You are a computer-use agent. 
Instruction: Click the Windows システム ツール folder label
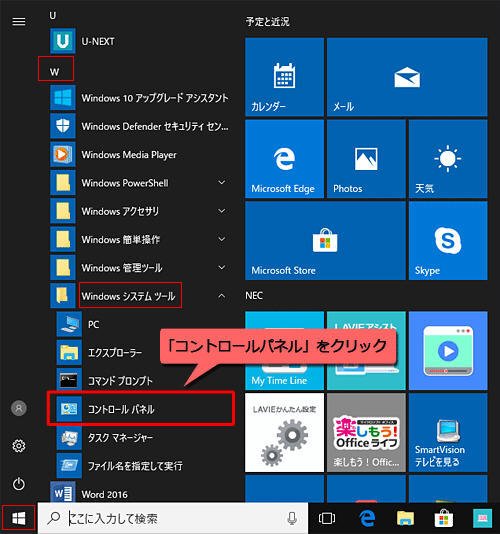128,296
